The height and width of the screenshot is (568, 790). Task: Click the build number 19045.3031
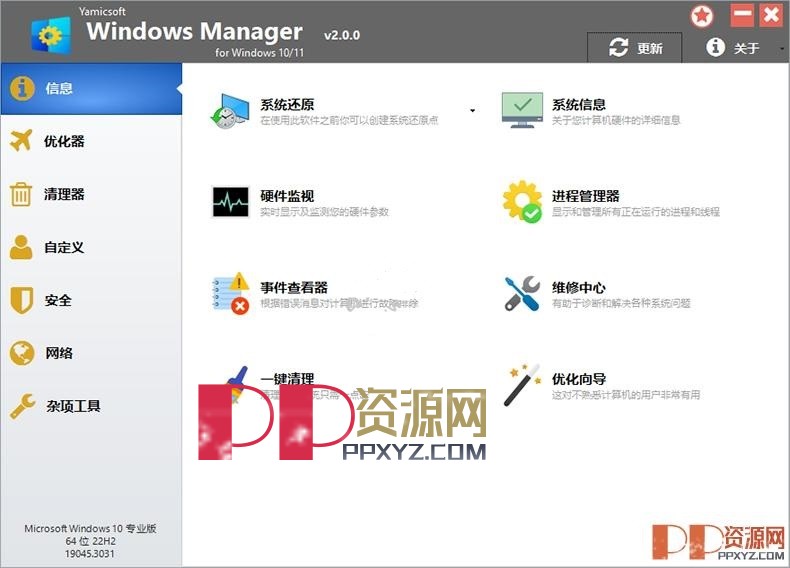[90, 554]
